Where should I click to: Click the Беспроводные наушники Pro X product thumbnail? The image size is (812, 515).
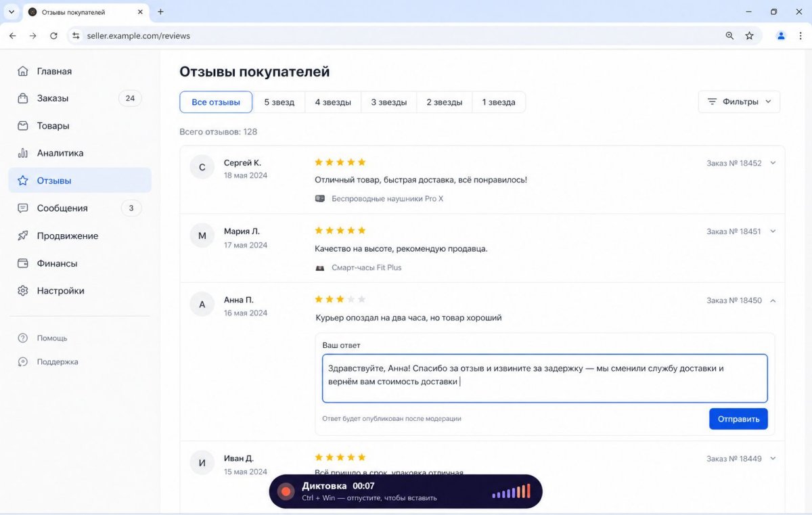coord(320,199)
